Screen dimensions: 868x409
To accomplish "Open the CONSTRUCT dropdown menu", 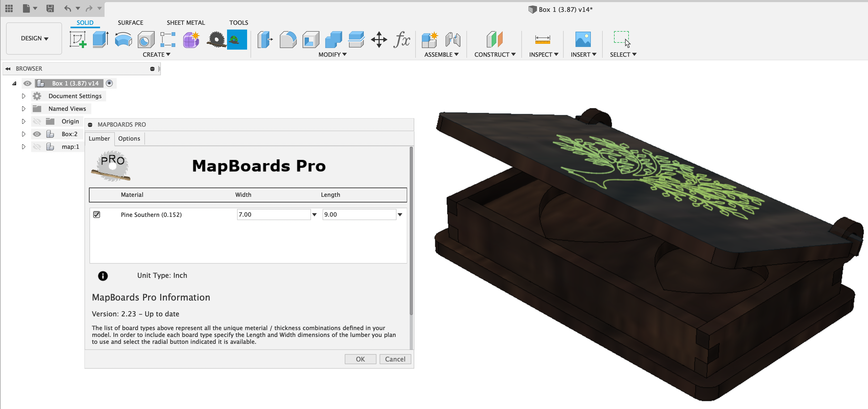I will (495, 55).
